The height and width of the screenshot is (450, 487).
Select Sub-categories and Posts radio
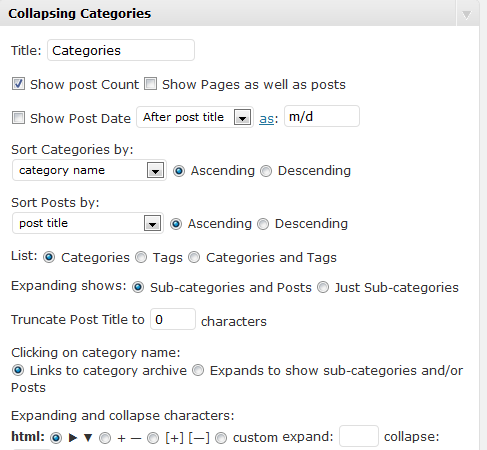138,287
